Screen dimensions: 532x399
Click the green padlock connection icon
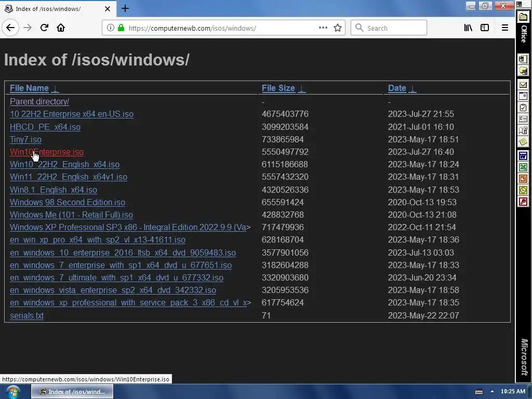[121, 28]
